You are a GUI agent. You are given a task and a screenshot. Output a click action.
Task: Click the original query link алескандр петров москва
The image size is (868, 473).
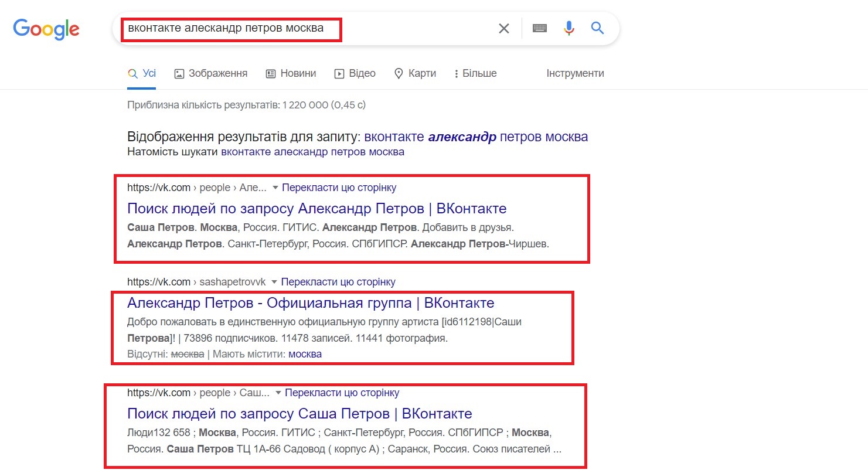(x=312, y=152)
